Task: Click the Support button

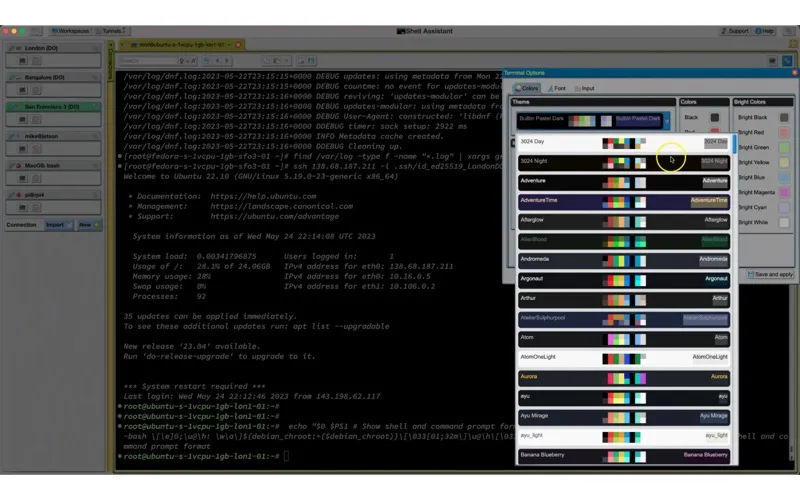Action: point(735,31)
